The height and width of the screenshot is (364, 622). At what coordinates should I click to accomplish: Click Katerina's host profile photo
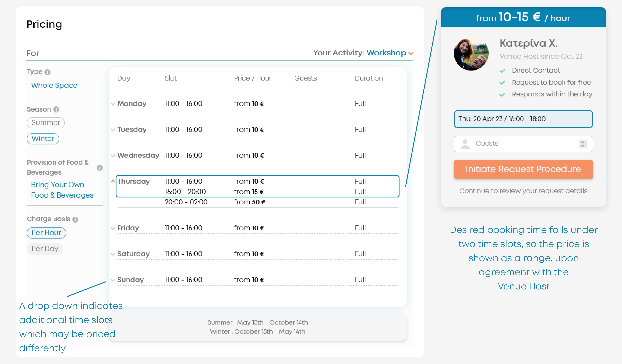point(471,54)
